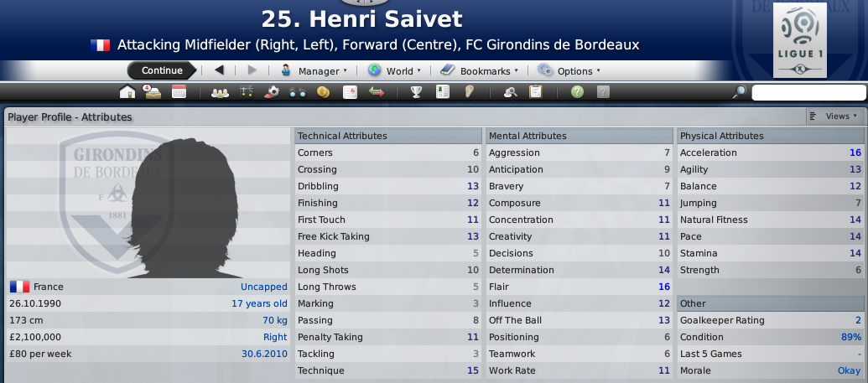
Task: Click the Uncapped link
Action: (263, 287)
